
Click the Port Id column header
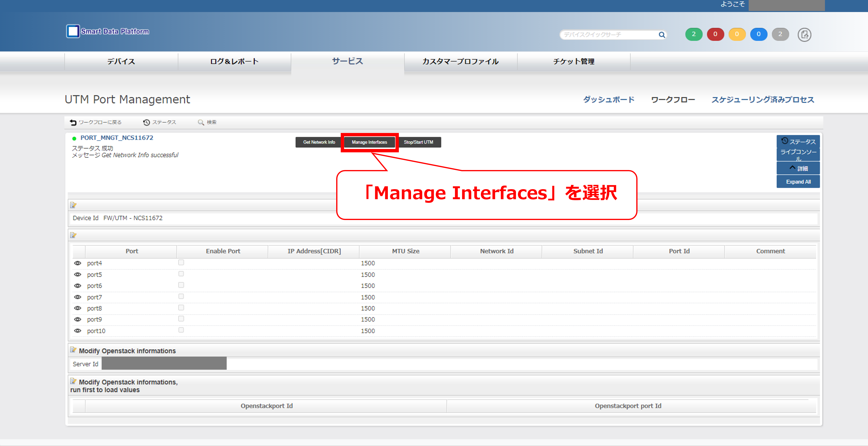679,251
